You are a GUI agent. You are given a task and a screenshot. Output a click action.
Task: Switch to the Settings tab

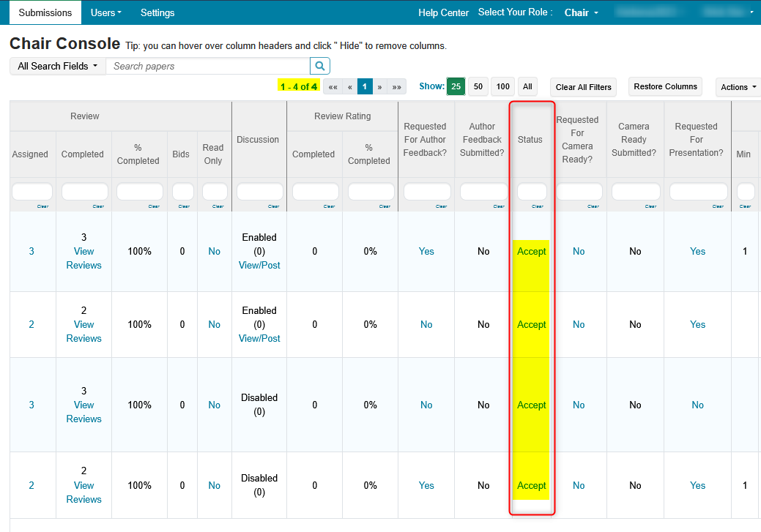click(157, 12)
